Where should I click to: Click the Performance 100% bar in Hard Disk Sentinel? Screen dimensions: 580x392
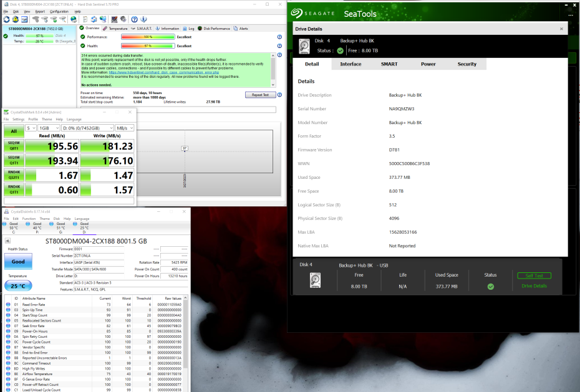148,37
